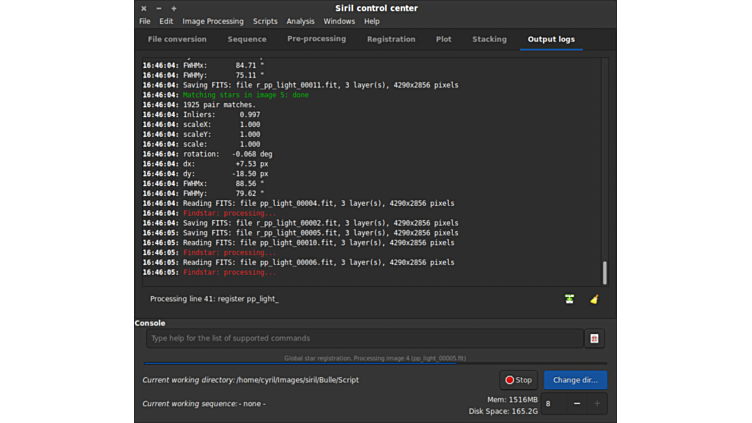The width and height of the screenshot is (752, 423).
Task: Click the threads number field
Action: 551,404
